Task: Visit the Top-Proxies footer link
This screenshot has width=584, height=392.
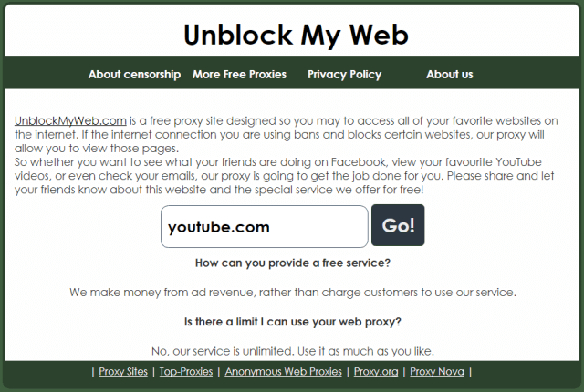Action: coord(186,372)
